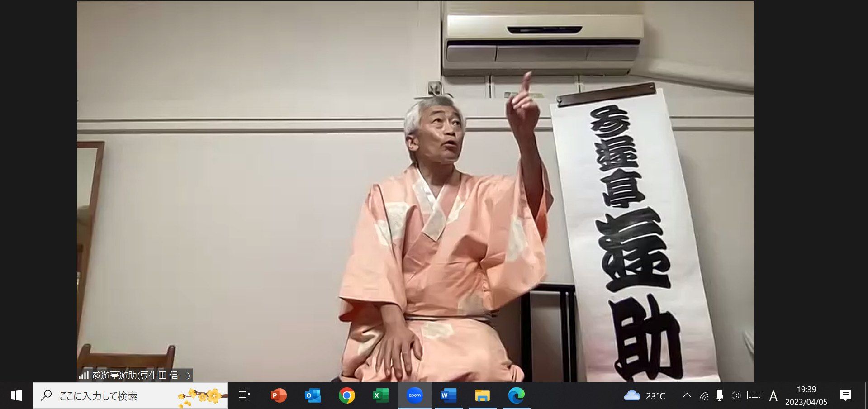This screenshot has height=409, width=868.
Task: Open Task View from the taskbar
Action: [x=244, y=396]
